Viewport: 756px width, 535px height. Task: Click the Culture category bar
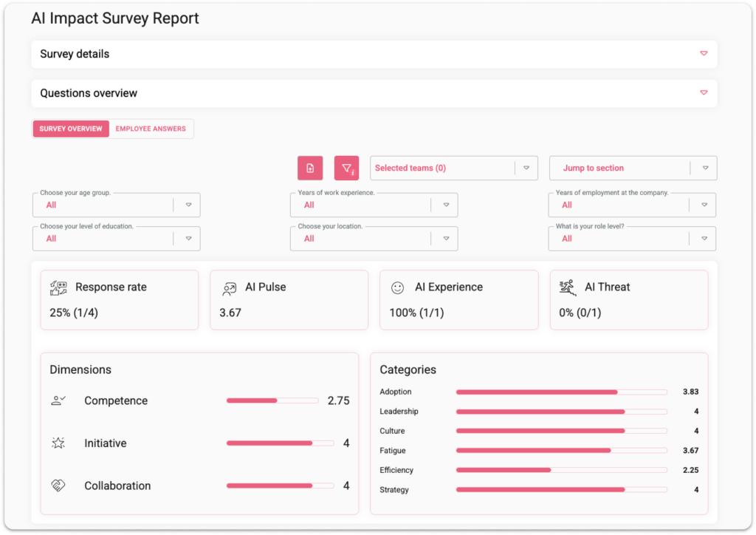coord(562,431)
